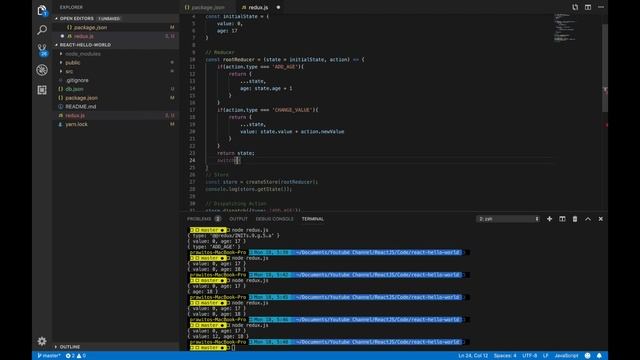Click the Ln 24, Col 12 cursor position
Screen dimensions: 640x360
[x=473, y=356]
